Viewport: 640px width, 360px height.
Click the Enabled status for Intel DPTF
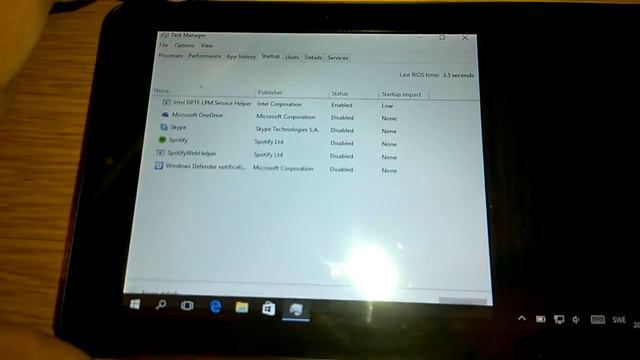point(342,105)
